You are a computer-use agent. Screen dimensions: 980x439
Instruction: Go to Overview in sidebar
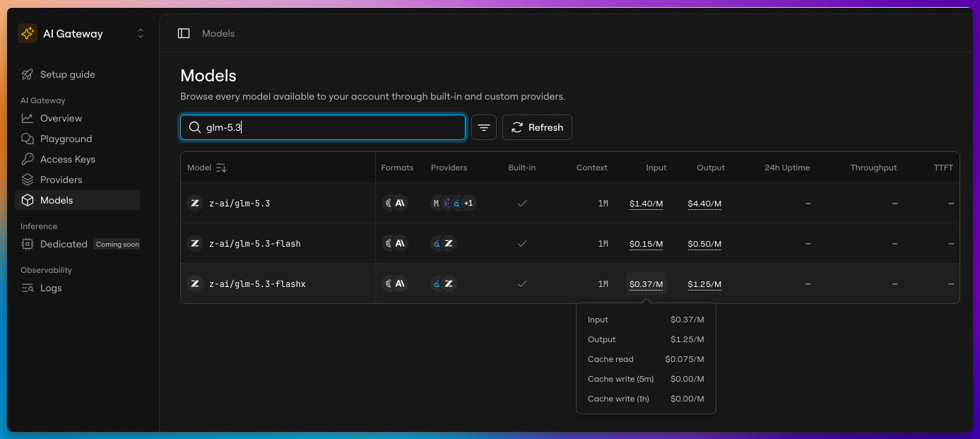(x=77, y=118)
